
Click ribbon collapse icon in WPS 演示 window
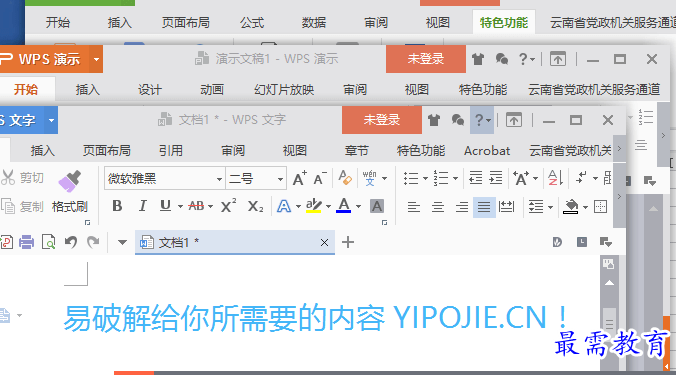coord(558,59)
